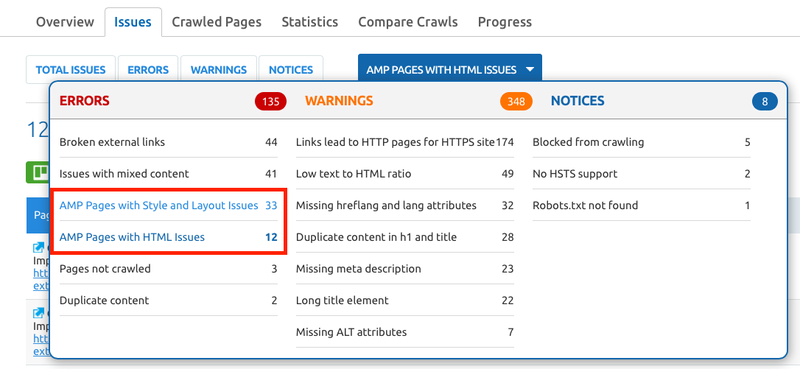
Task: Go to the Compare Crawls tab
Action: [x=408, y=22]
